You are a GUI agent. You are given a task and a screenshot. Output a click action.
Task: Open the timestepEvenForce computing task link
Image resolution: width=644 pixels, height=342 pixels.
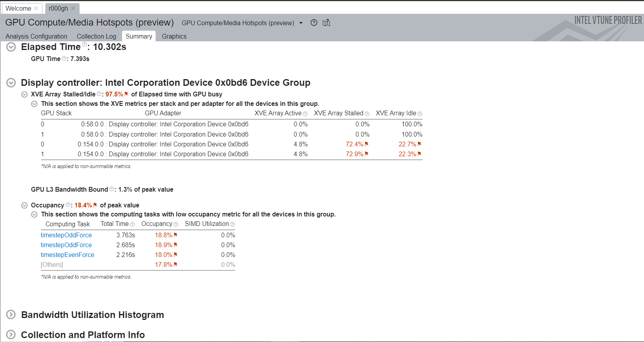[67, 255]
